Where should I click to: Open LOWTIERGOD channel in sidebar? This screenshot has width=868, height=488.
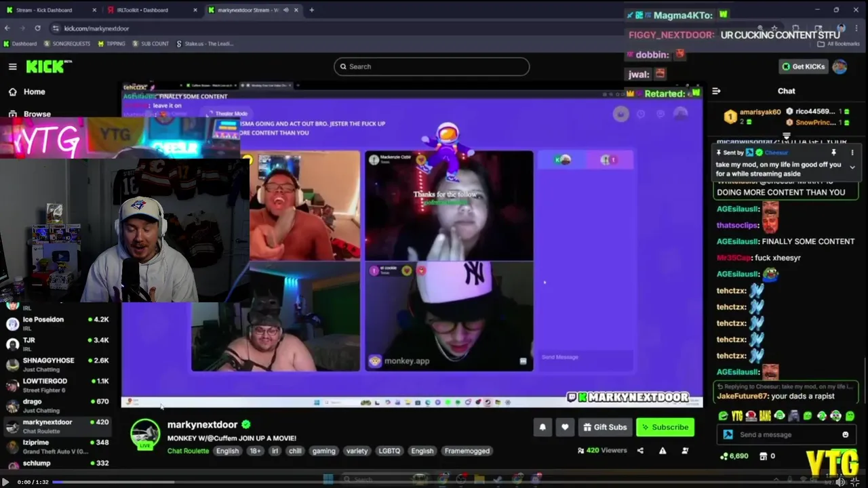tap(58, 385)
